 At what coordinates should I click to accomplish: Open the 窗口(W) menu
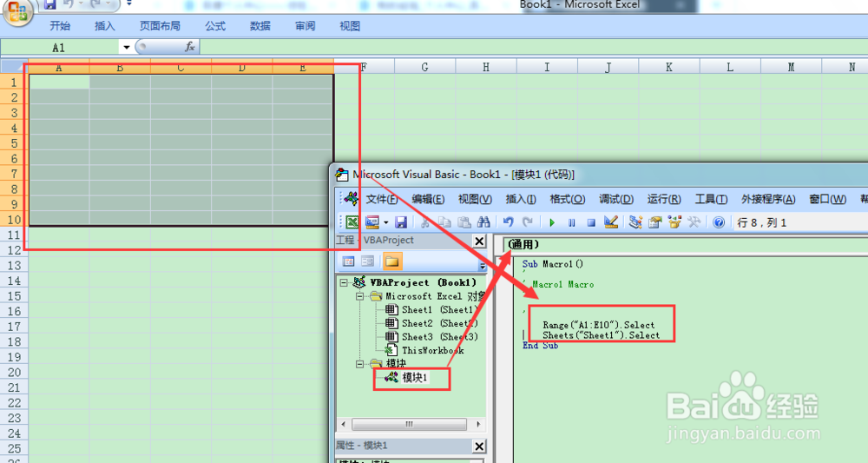827,200
